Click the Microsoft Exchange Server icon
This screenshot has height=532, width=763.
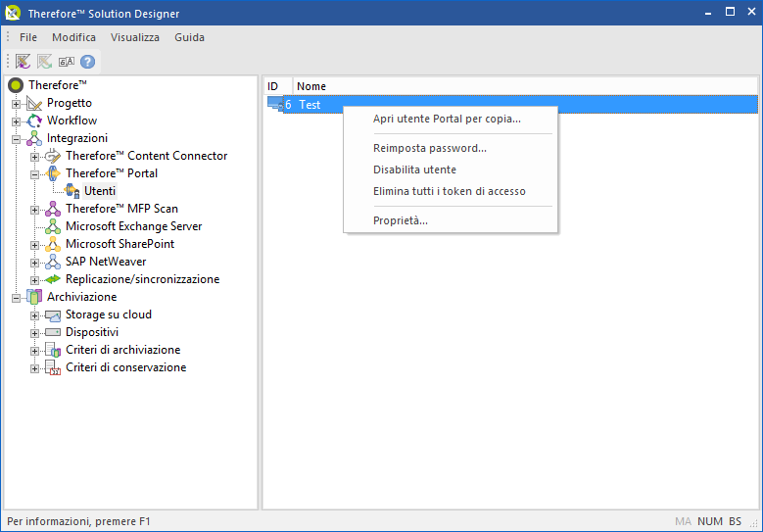coord(53,226)
